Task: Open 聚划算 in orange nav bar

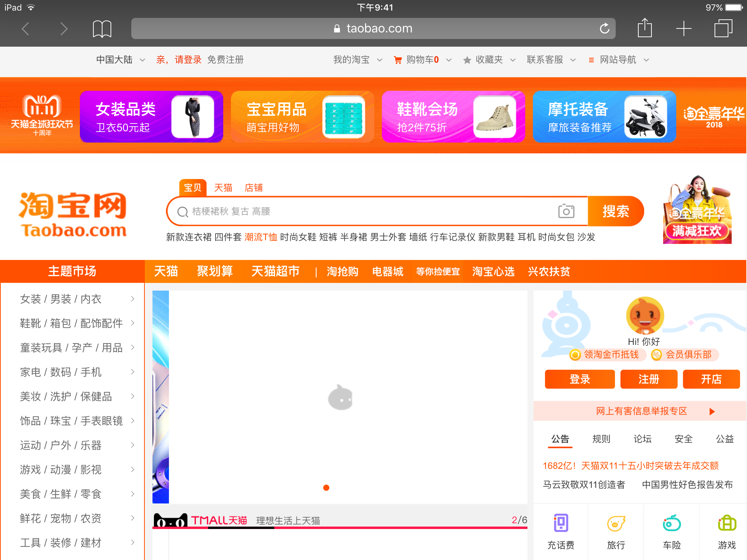Action: 215,271
